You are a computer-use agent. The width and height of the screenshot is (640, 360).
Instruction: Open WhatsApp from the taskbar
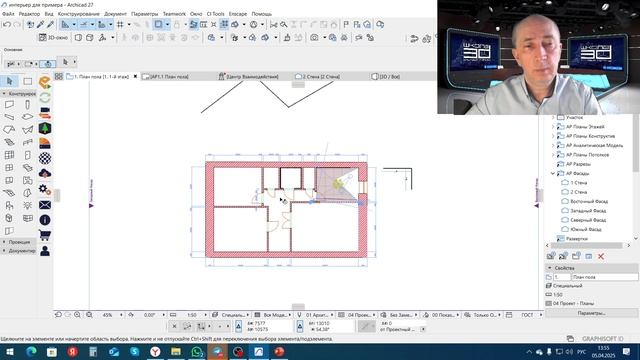(x=196, y=352)
